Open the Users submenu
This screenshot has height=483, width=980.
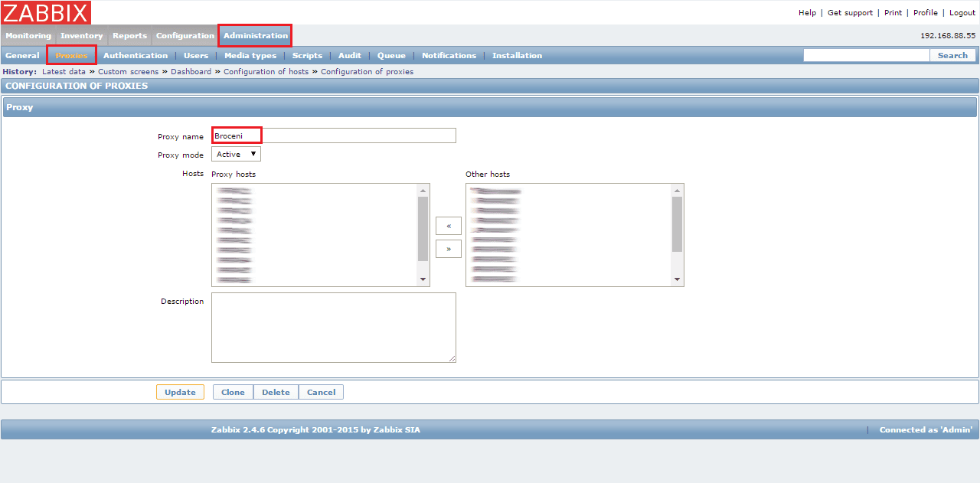point(196,55)
